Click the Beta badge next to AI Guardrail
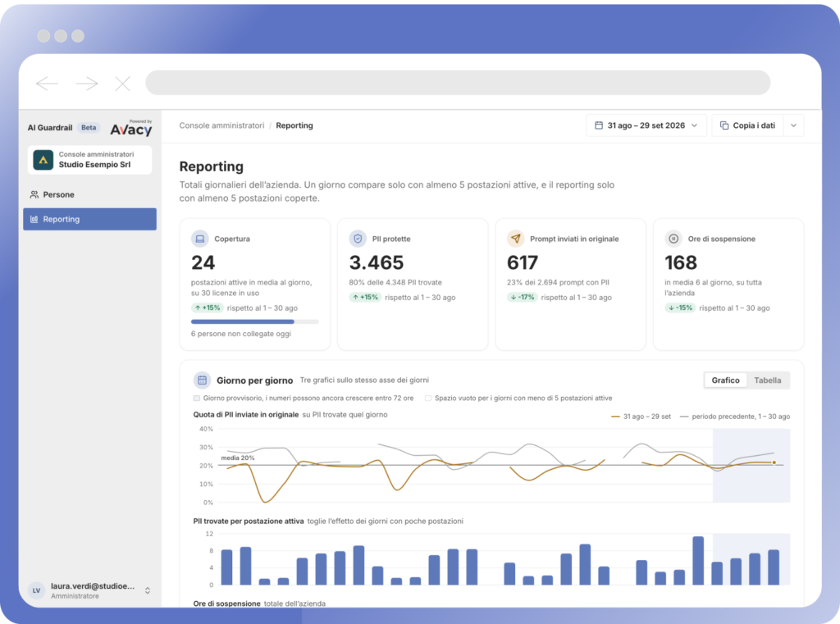Image resolution: width=840 pixels, height=624 pixels. coord(89,127)
